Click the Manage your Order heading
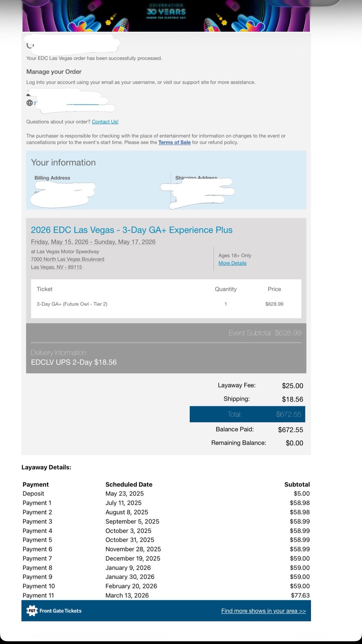Screen dimensions: 362x644 tap(54, 72)
